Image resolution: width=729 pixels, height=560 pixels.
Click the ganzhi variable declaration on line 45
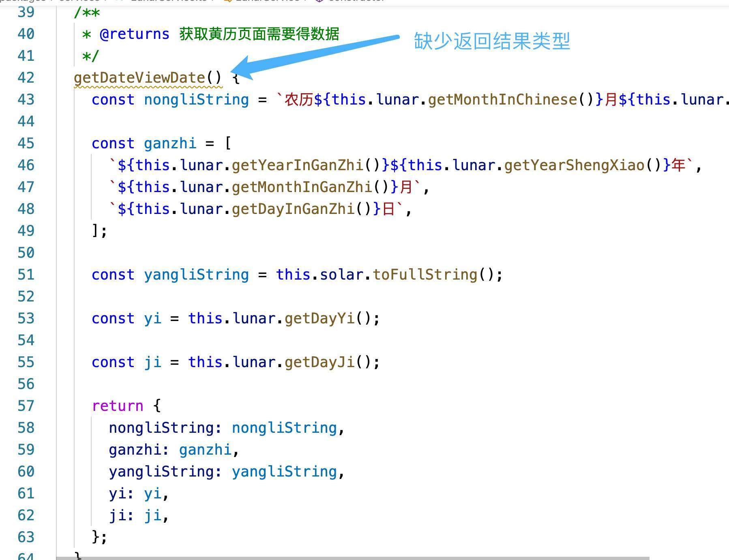click(170, 143)
